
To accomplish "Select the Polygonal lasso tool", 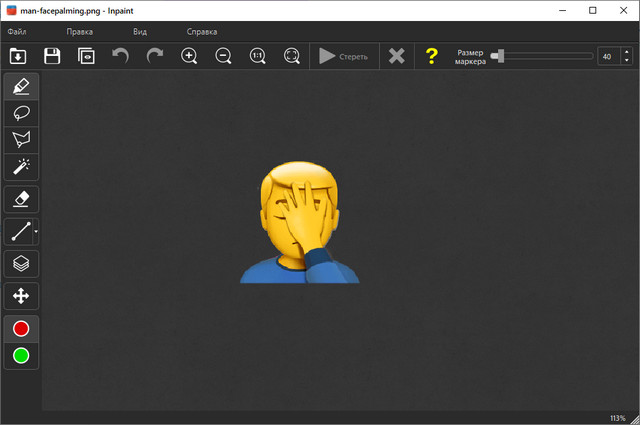I will (21, 139).
